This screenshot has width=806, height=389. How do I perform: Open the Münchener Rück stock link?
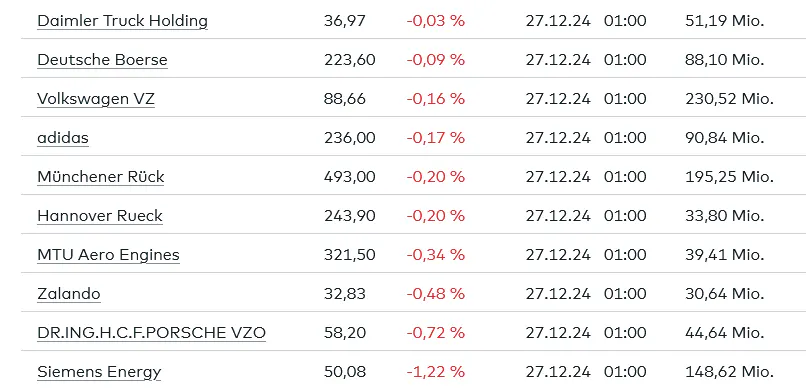point(101,177)
